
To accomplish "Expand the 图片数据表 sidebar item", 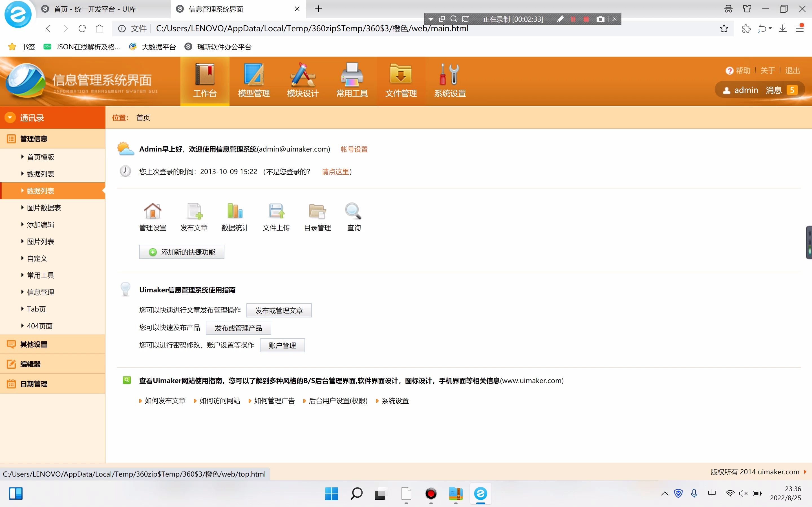I will [x=44, y=208].
